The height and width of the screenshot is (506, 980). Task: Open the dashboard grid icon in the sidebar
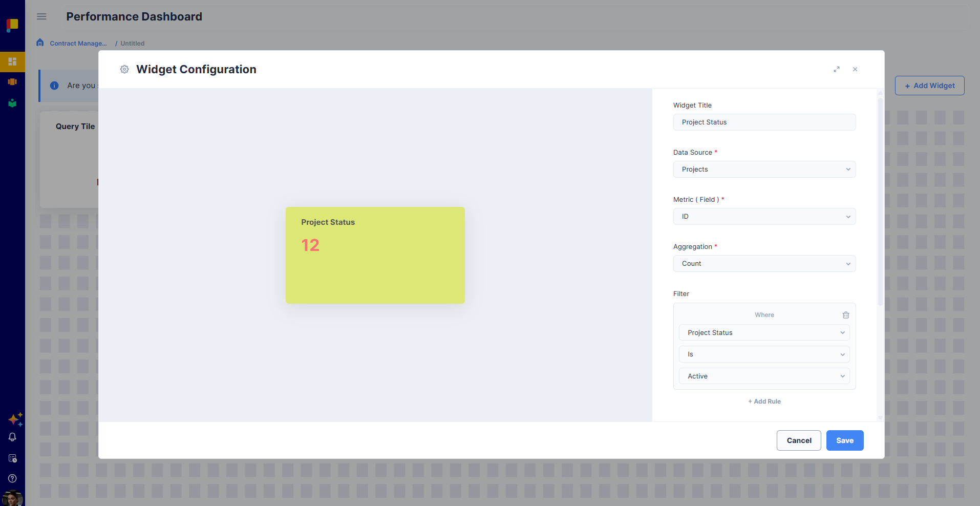pyautogui.click(x=12, y=61)
